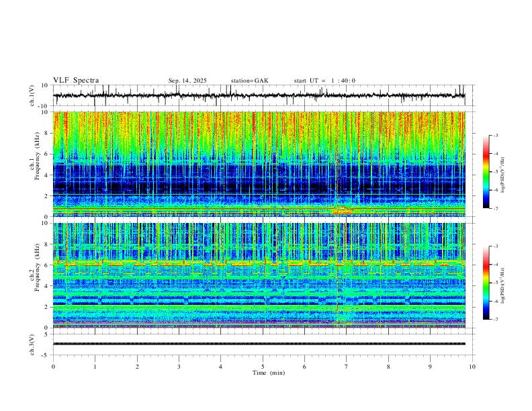This screenshot has width=532, height=411.
Task: Click the log(PSD) label beside ch.2 colorbar
Action: 503,285
